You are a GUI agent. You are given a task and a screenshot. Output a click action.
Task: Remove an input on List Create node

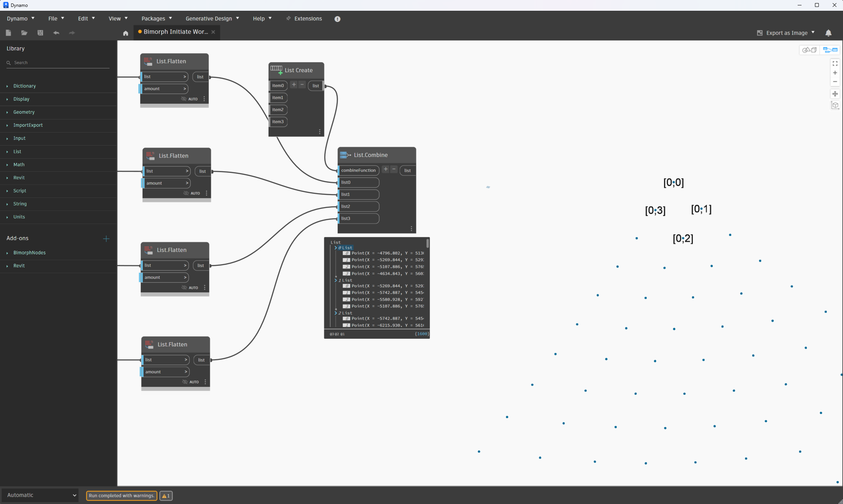point(302,85)
